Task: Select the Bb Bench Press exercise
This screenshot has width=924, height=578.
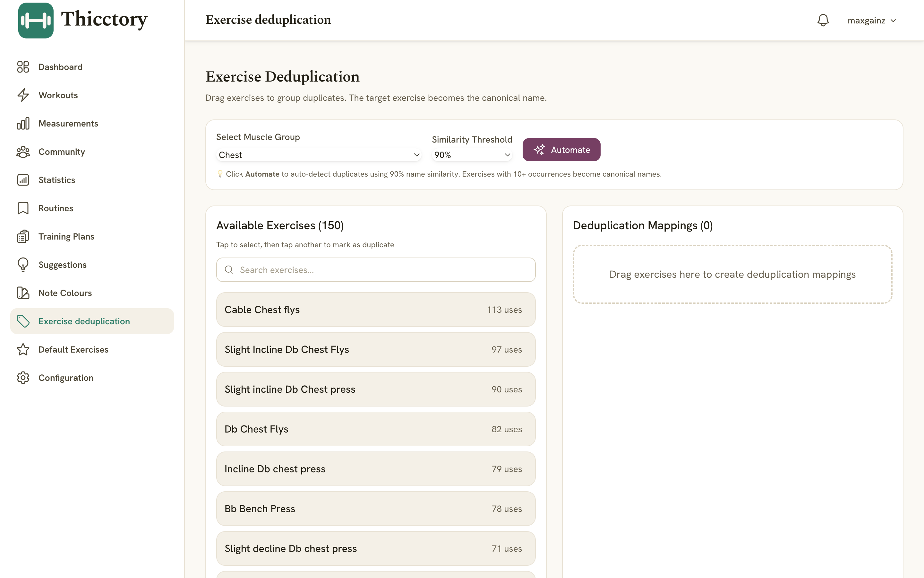Action: pos(376,508)
